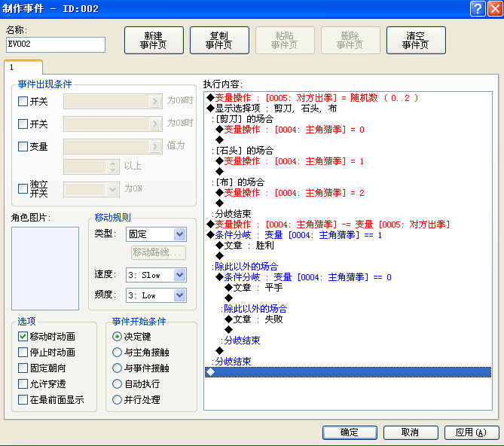Click the 复制事件页 button
The height and width of the screenshot is (446, 504).
click(219, 40)
